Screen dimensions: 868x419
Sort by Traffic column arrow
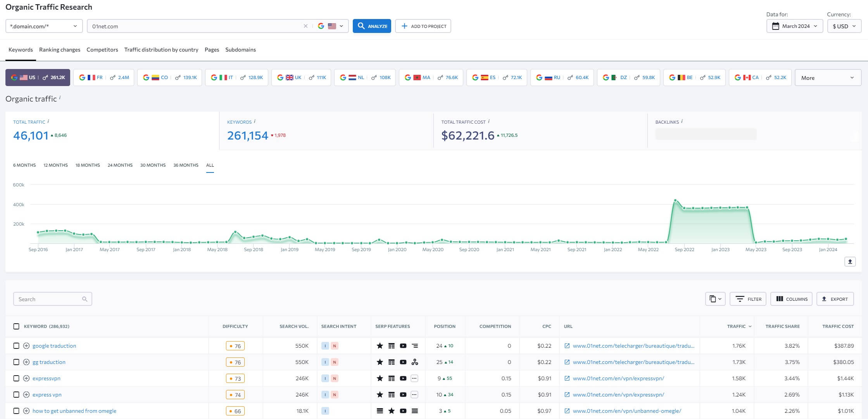[x=750, y=326]
